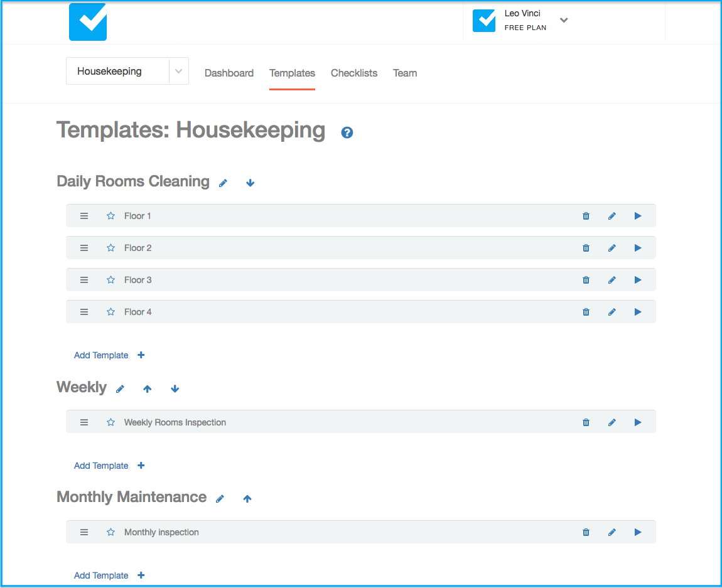Run Weekly Rooms Inspection template
This screenshot has height=588, width=722.
[638, 422]
